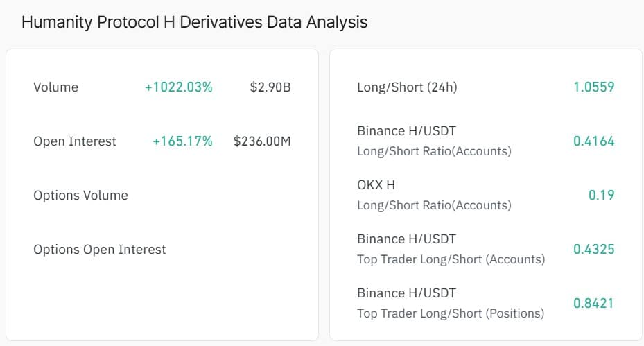Click the Long/Short Ratio(Accounts) subtitle under OKX H
The image size is (644, 346).
click(x=434, y=205)
